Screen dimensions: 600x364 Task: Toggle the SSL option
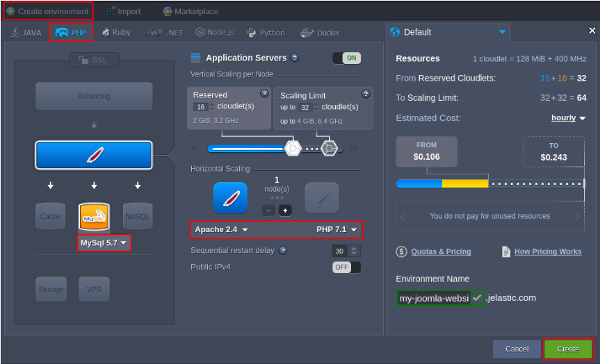94,60
